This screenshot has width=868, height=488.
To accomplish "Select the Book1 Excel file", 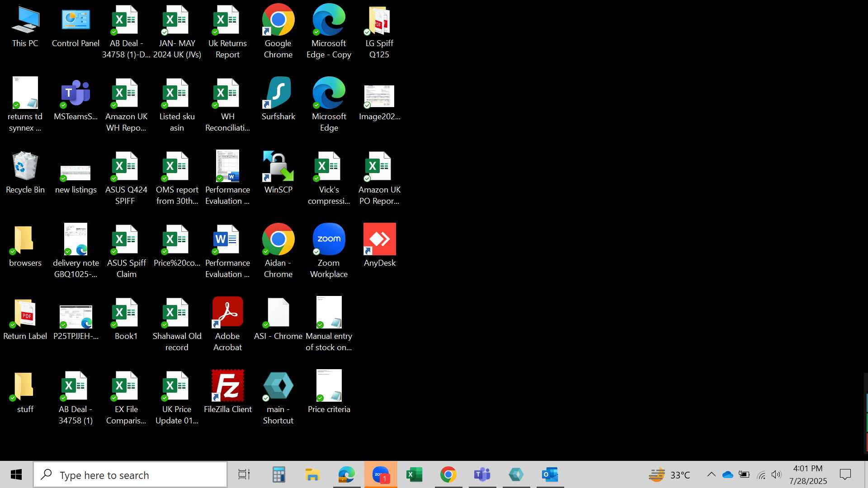I will coord(126,320).
